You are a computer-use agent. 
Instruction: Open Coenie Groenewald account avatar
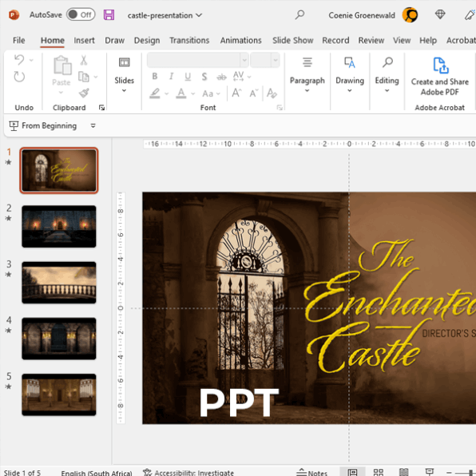click(410, 15)
